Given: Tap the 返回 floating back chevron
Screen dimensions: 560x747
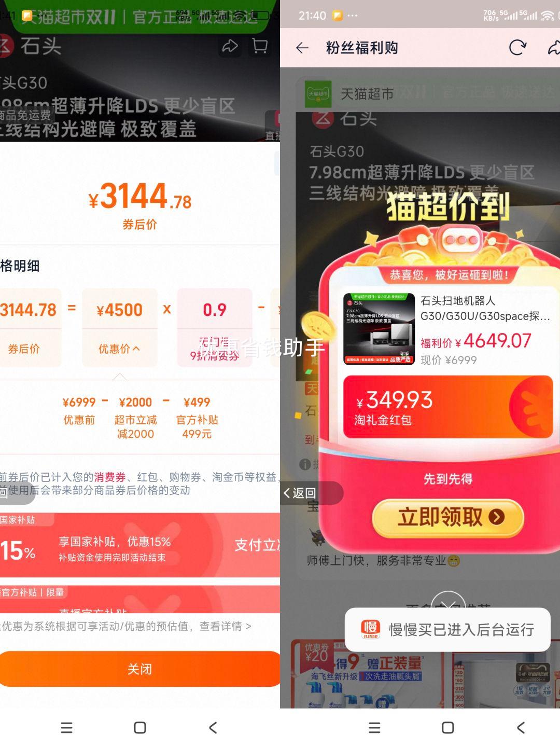Looking at the screenshot, I should click(x=300, y=493).
